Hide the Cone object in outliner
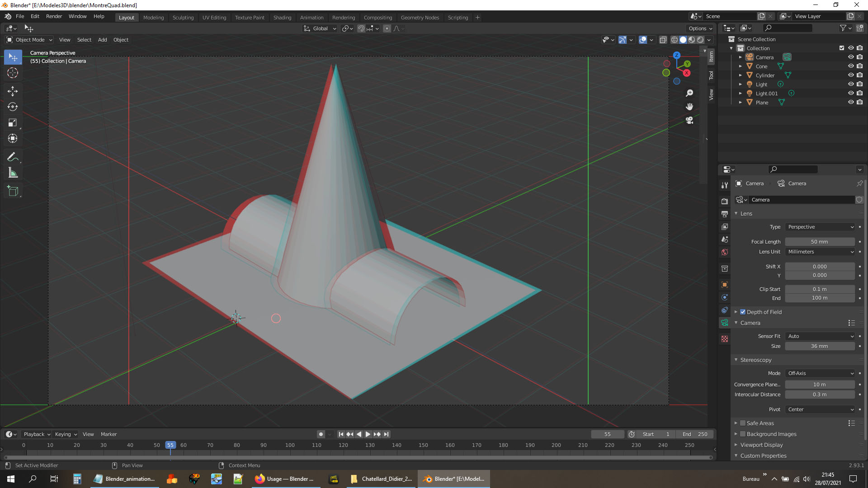The height and width of the screenshot is (488, 868). pos(850,66)
